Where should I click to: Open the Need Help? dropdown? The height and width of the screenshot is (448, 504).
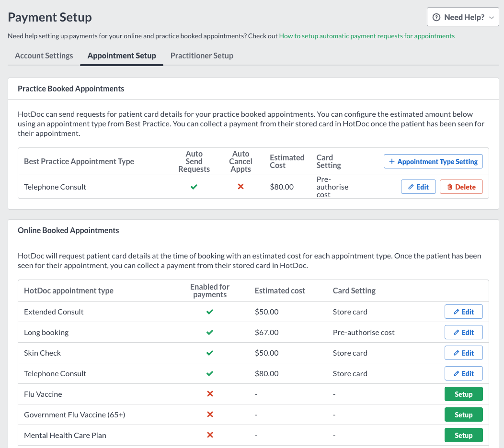click(462, 17)
